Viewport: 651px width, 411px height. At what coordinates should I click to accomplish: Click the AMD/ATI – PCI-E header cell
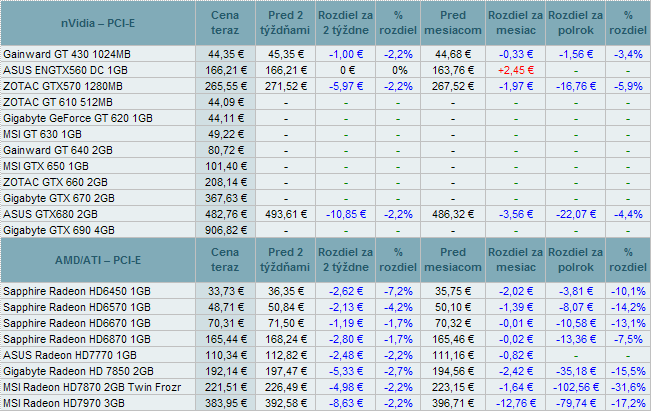98,260
